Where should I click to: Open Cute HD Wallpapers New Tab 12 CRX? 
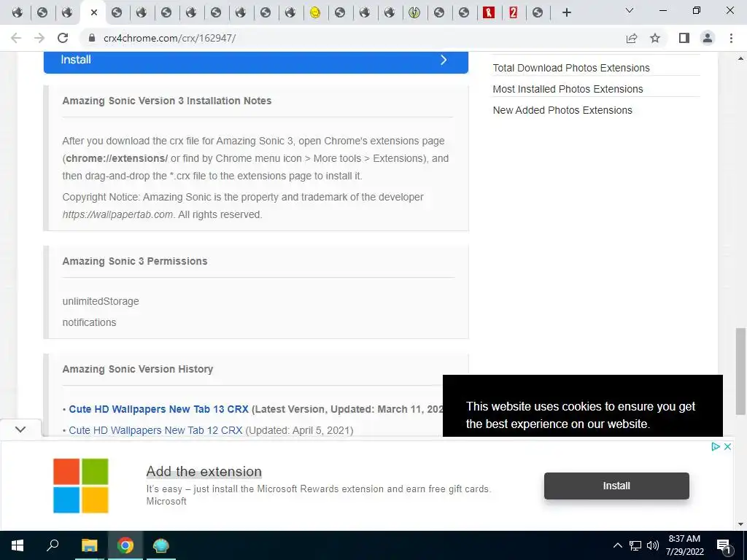[x=155, y=430]
